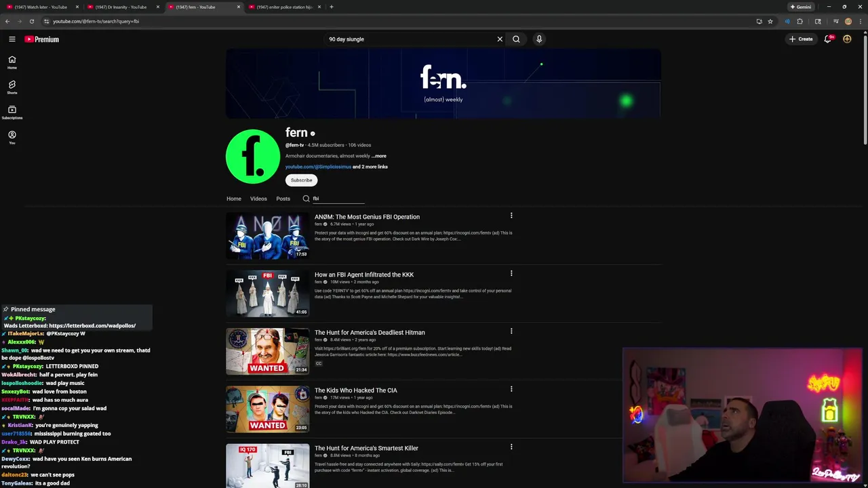Click the channel search field containing fbi
Viewport: 868px width, 488px height.
(x=338, y=199)
